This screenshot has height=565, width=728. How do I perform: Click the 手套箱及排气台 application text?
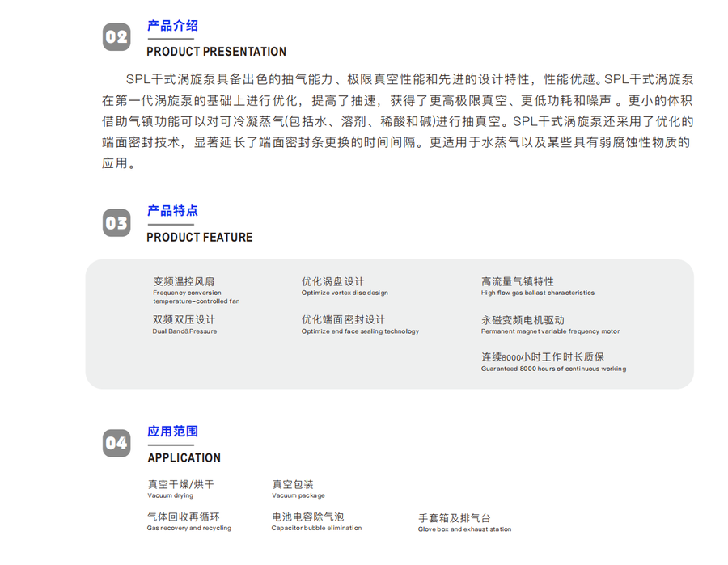click(454, 517)
